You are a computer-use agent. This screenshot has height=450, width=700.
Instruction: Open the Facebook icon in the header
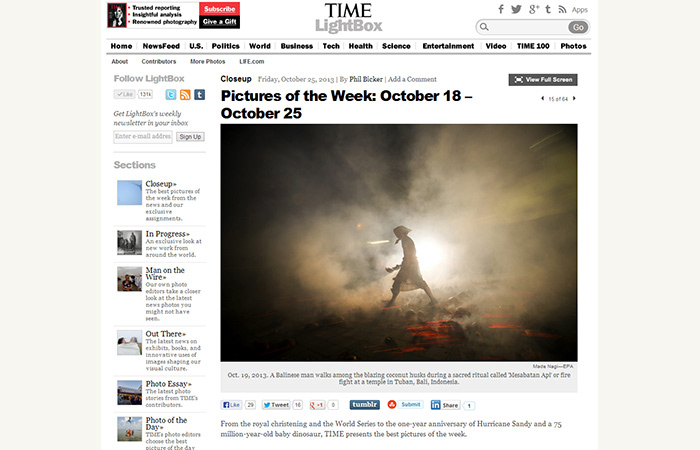point(501,9)
